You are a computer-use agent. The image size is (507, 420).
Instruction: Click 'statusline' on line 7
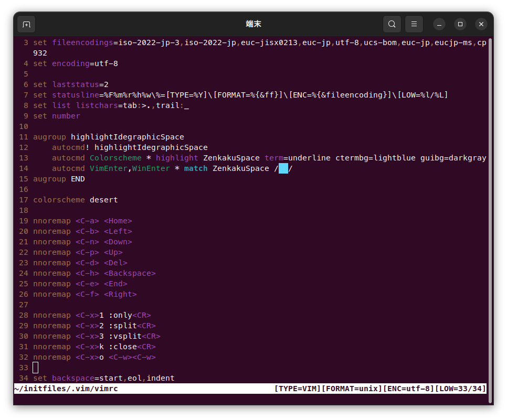(76, 95)
